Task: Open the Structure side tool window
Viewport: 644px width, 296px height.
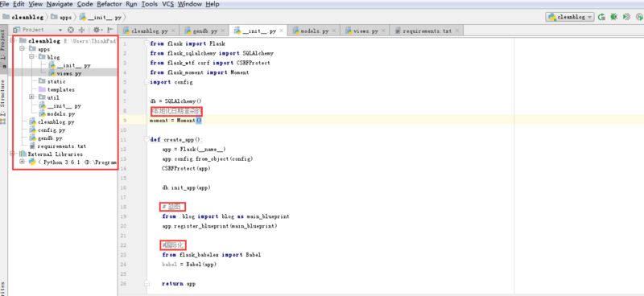Action: (x=3, y=101)
